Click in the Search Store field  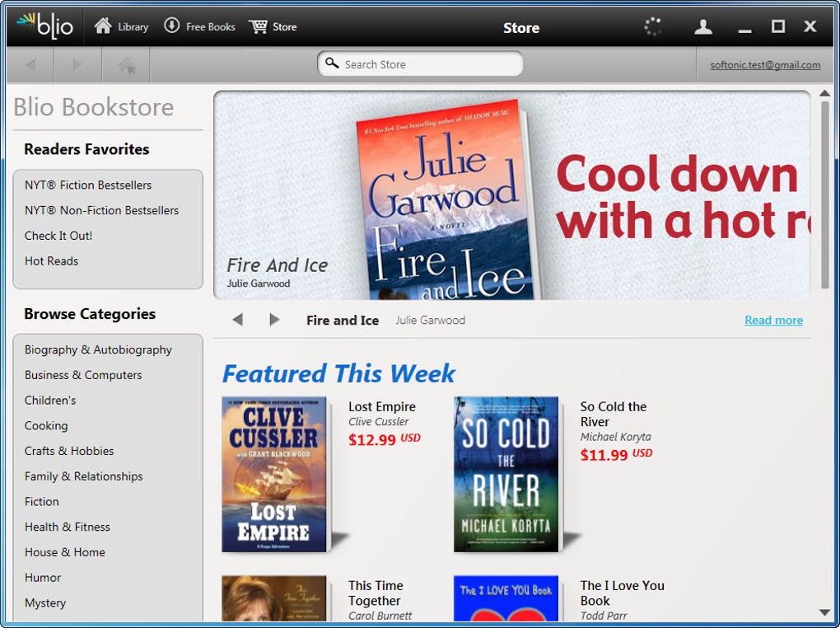[x=420, y=63]
